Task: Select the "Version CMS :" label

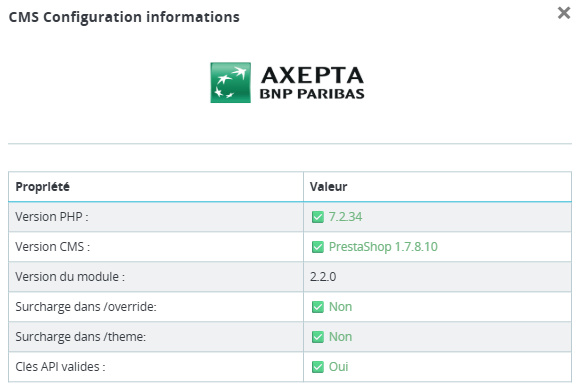Action: [52, 247]
